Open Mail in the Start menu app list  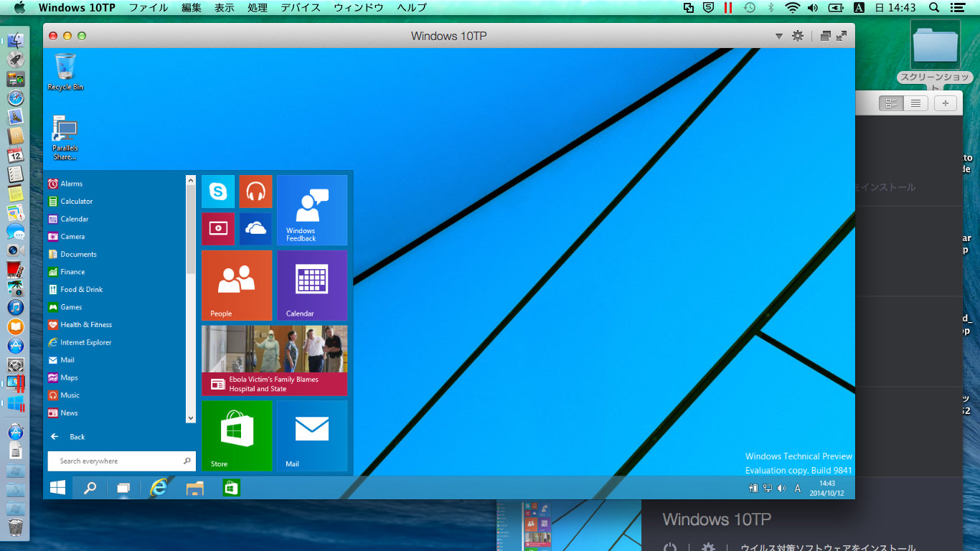(61, 360)
